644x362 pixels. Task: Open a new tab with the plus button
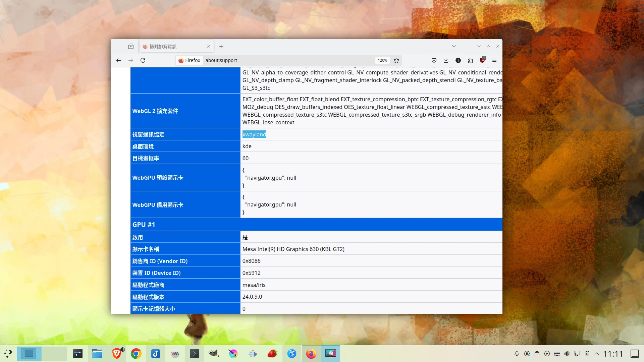point(221,47)
